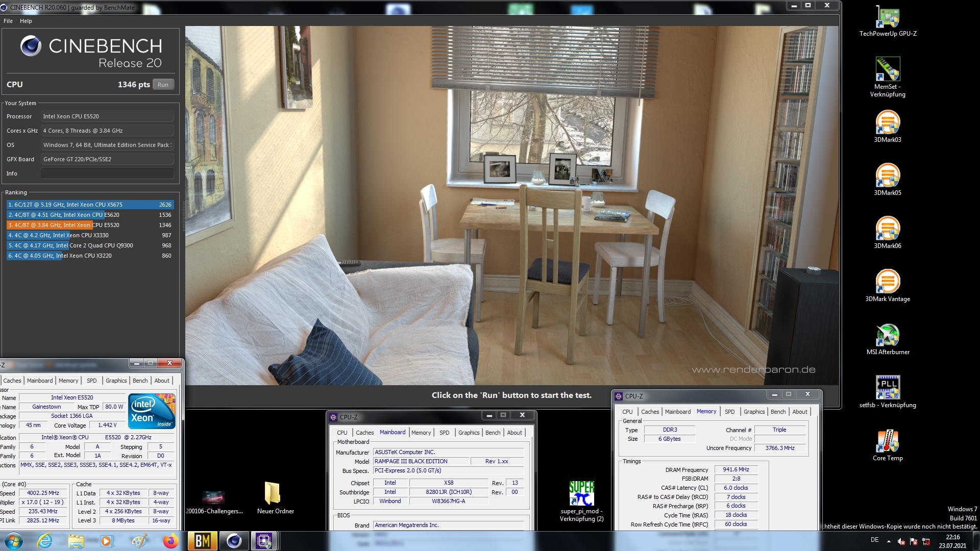Select ranking entry Xeon X3330 at 4.2 GHz

coord(90,235)
